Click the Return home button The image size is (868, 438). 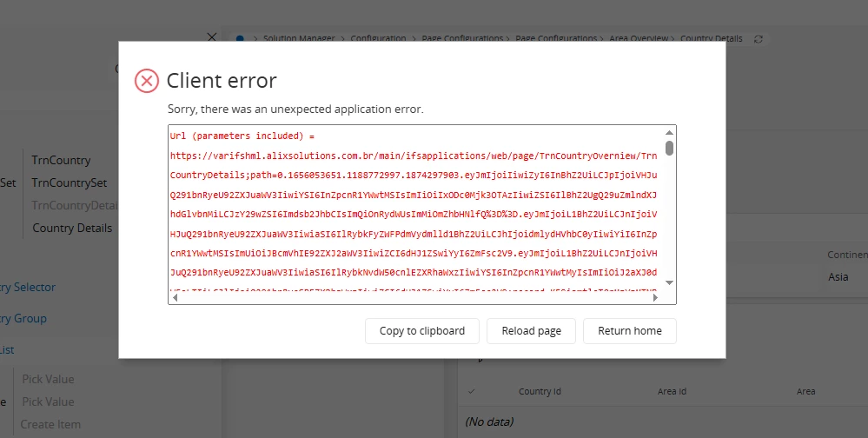point(629,330)
